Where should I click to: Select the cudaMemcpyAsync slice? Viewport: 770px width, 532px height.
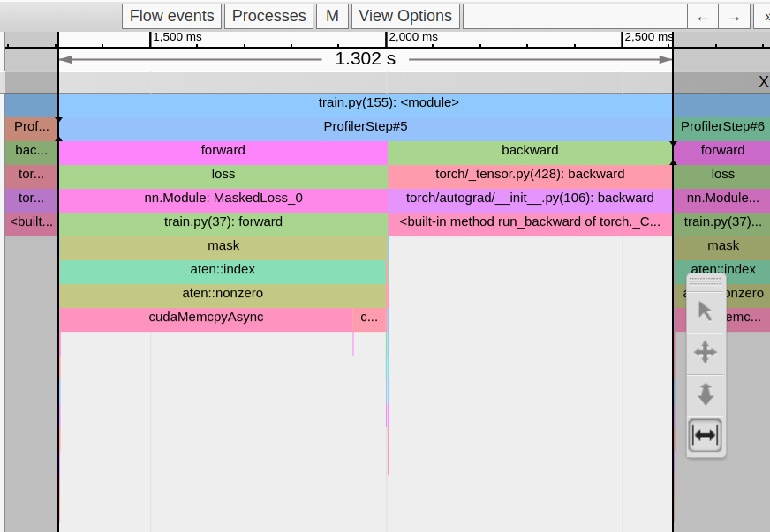tap(206, 318)
